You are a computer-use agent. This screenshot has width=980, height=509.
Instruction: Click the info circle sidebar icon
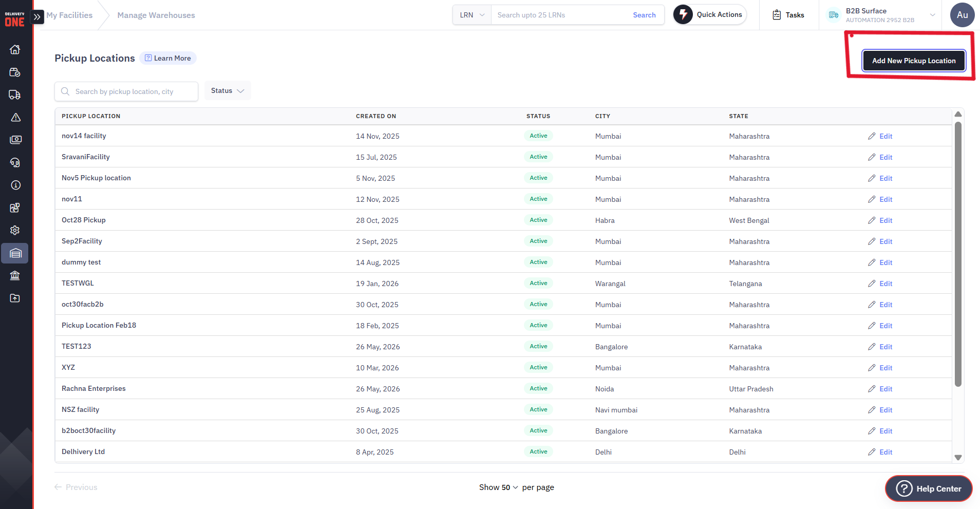pyautogui.click(x=15, y=185)
